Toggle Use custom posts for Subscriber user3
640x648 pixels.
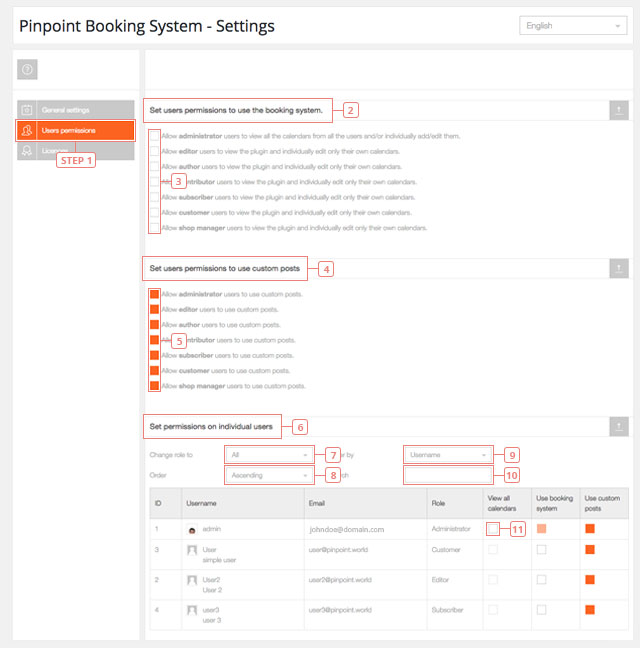tap(590, 609)
